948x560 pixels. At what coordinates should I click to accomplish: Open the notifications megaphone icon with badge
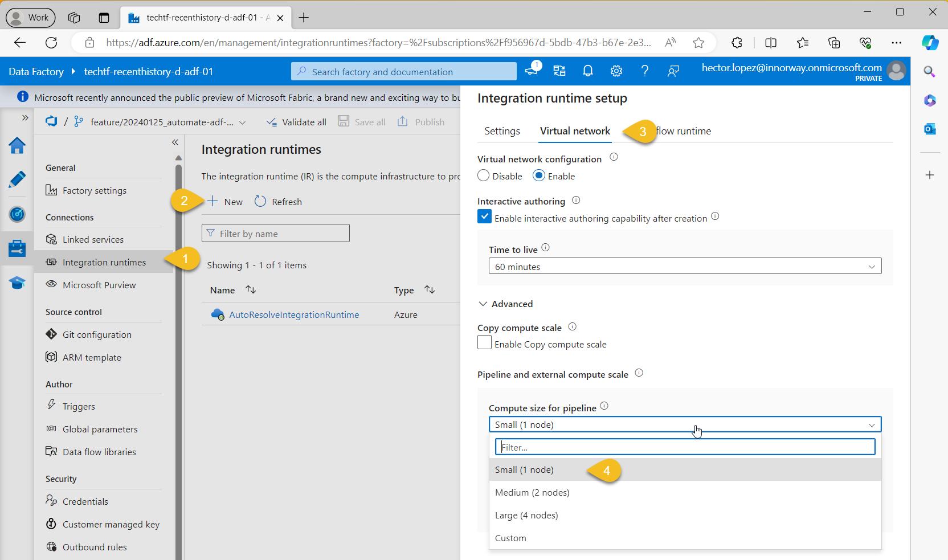pos(532,70)
